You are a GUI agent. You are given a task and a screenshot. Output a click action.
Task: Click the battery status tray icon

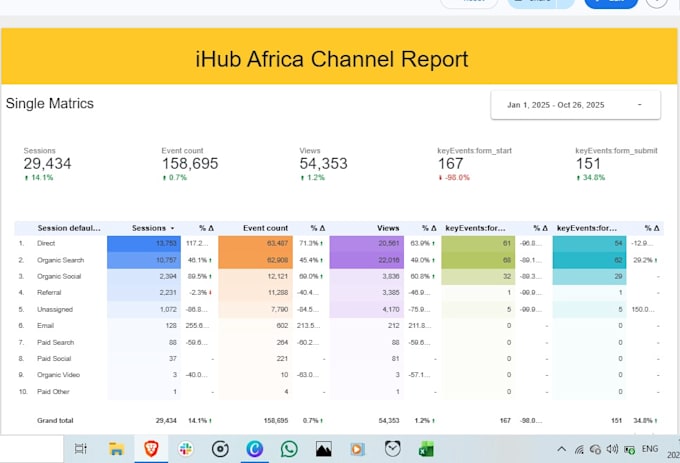coord(629,450)
